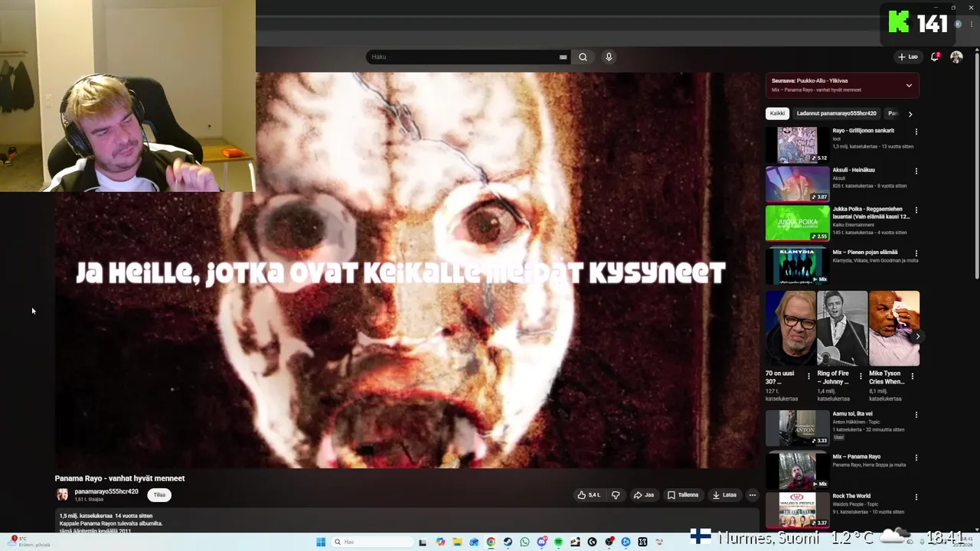This screenshot has height=551, width=980.
Task: Open the on-screen keyboard icon in search box
Action: pyautogui.click(x=563, y=57)
